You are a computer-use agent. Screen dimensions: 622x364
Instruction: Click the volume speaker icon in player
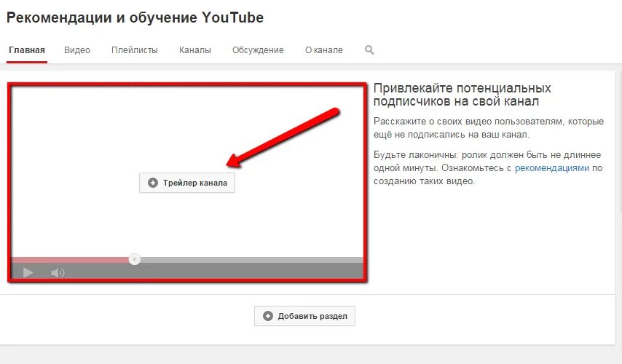pos(58,273)
